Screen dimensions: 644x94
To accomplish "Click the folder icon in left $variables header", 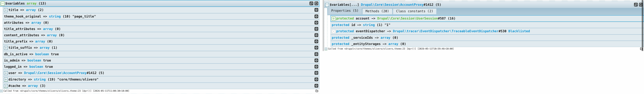I will (x=316, y=3).
